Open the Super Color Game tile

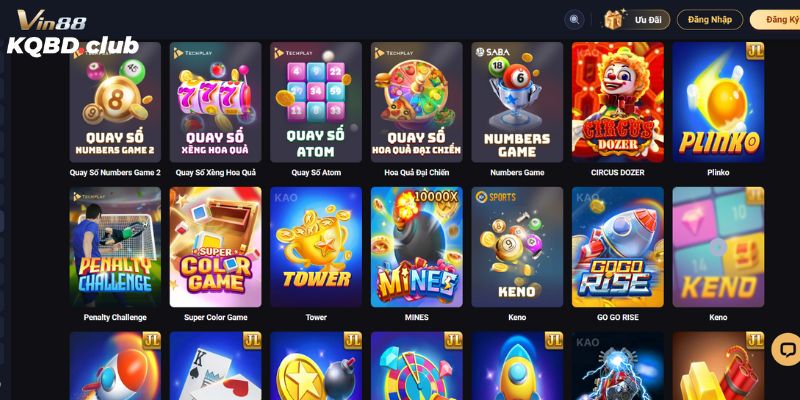click(x=215, y=247)
